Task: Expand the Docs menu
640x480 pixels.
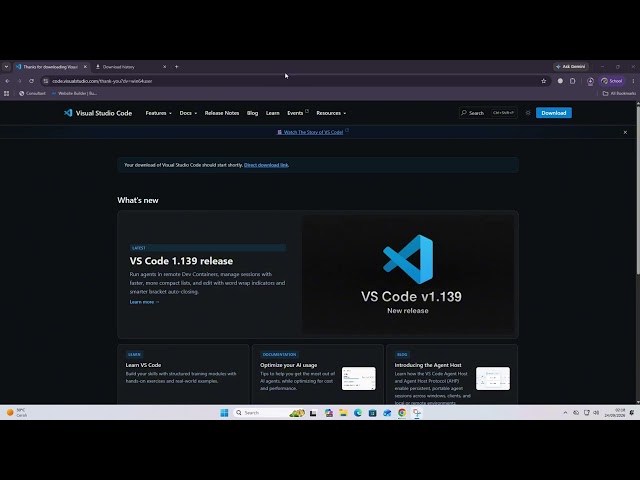Action: tap(188, 113)
